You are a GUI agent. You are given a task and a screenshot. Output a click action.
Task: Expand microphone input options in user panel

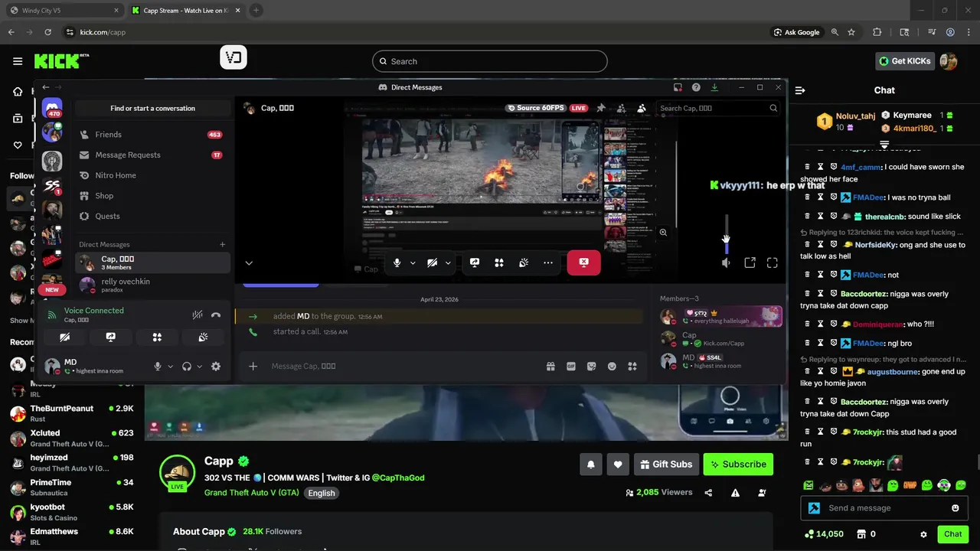[170, 367]
